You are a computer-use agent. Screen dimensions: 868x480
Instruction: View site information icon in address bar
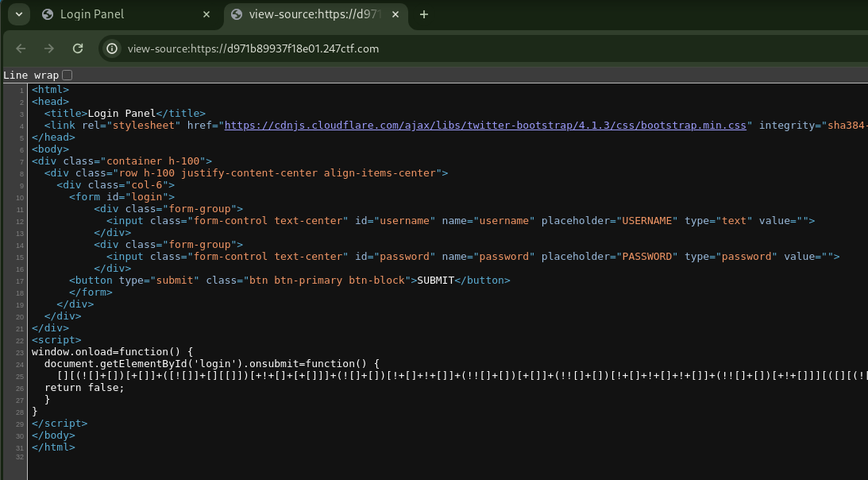pyautogui.click(x=112, y=48)
